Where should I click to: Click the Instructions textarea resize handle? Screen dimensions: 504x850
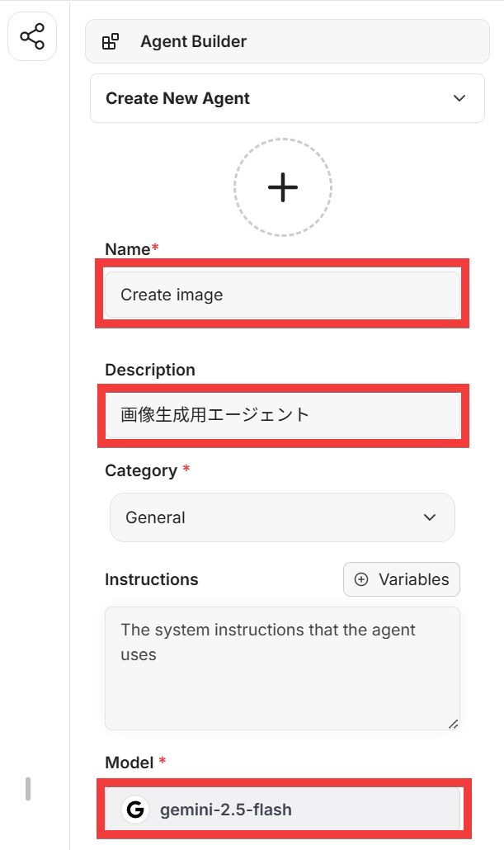(453, 724)
